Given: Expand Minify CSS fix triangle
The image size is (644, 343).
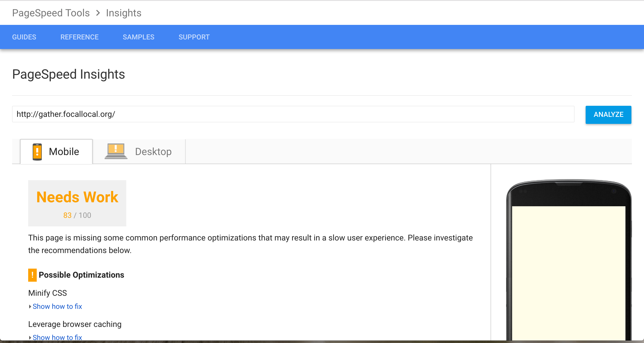Looking at the screenshot, I should tap(30, 306).
